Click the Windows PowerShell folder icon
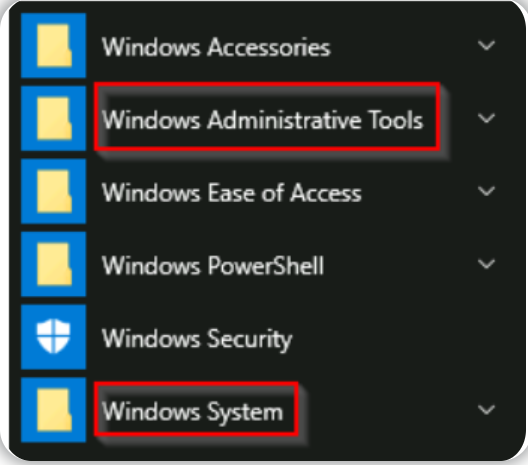 [54, 264]
